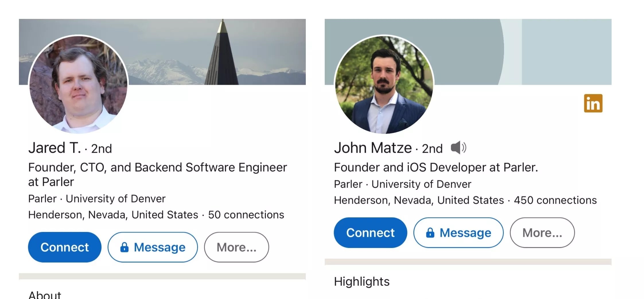
Task: Connect with John Matze
Action: coord(370,233)
